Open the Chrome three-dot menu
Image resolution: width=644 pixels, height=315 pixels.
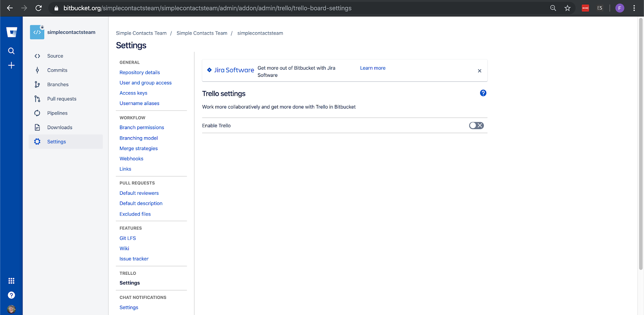634,8
